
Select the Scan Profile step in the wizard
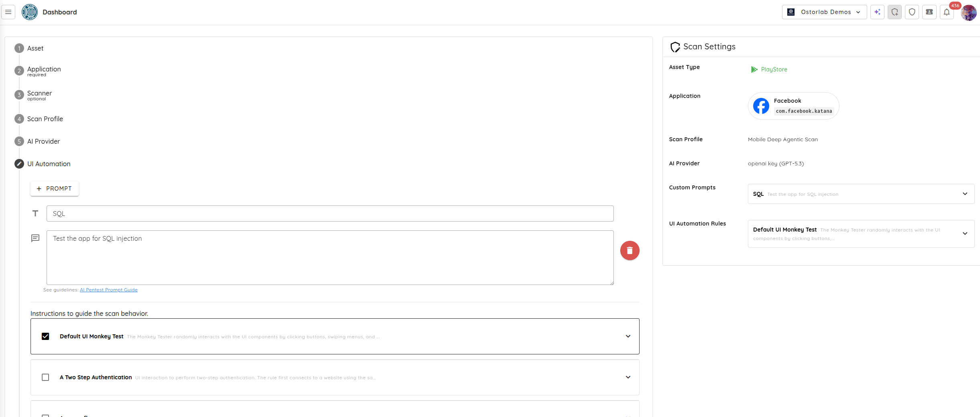coord(45,118)
